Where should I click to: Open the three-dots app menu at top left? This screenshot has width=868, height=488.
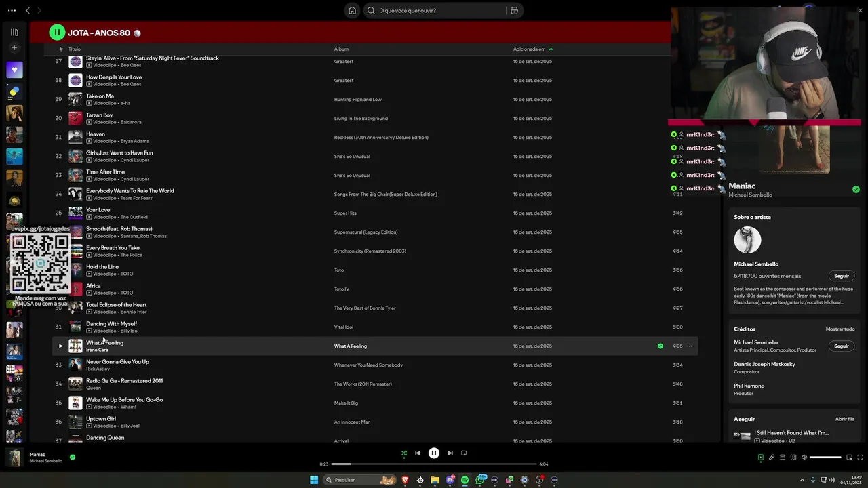coord(12,10)
